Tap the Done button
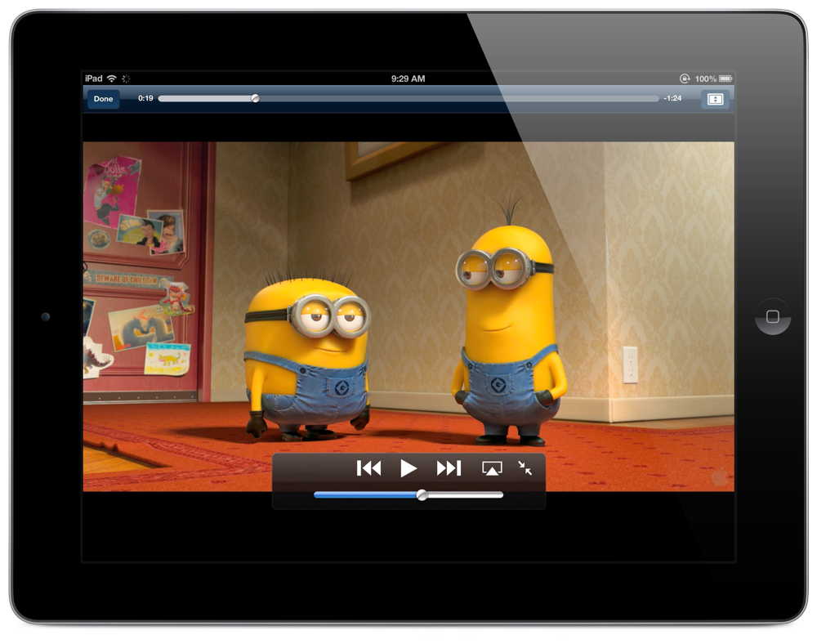 (x=103, y=99)
